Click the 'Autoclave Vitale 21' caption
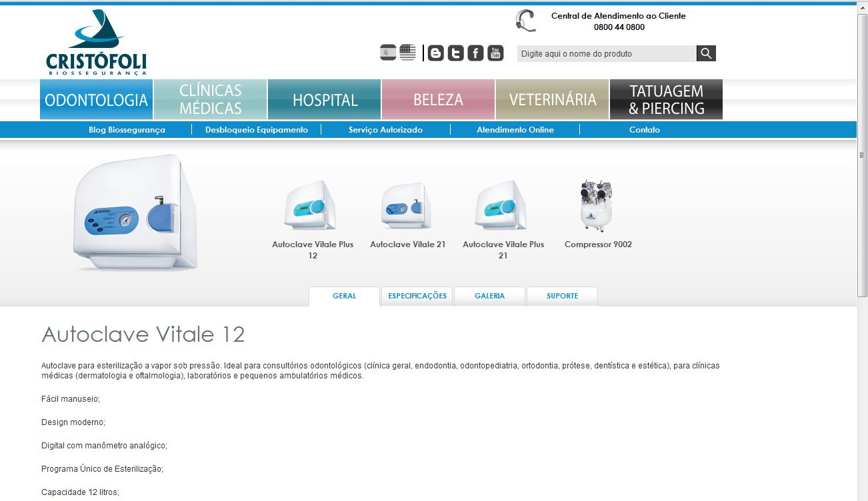Screen dimensions: 868x501 click(408, 245)
